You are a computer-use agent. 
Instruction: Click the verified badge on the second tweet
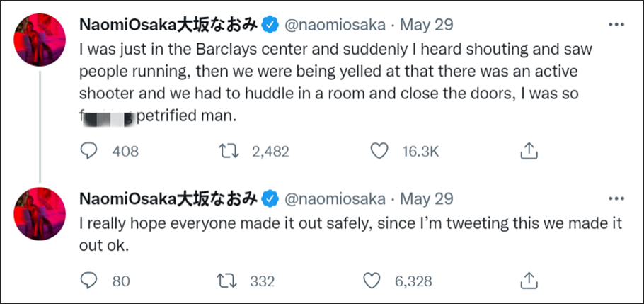269,198
